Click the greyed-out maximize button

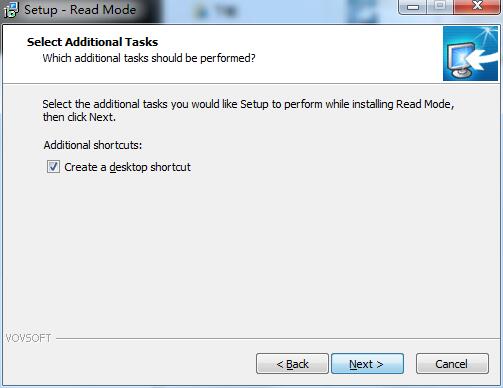[440, 7]
